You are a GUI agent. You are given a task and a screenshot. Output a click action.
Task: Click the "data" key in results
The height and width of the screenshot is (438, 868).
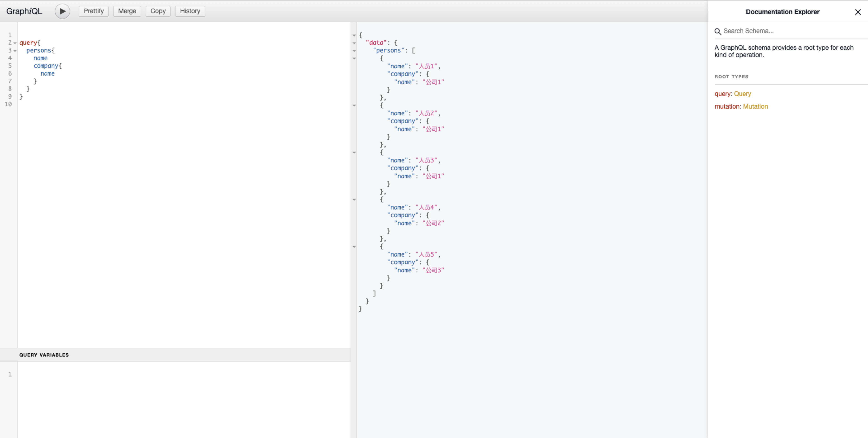pyautogui.click(x=376, y=43)
